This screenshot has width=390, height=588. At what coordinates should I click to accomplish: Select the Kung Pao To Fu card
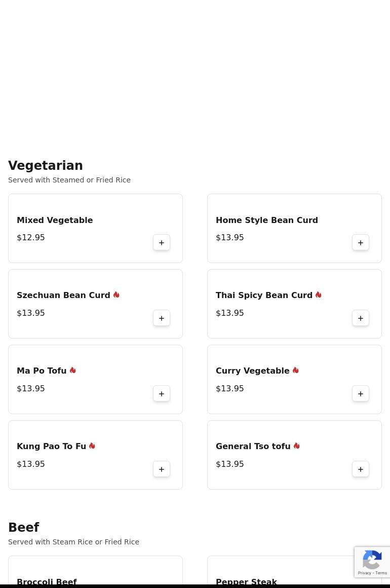(x=96, y=455)
